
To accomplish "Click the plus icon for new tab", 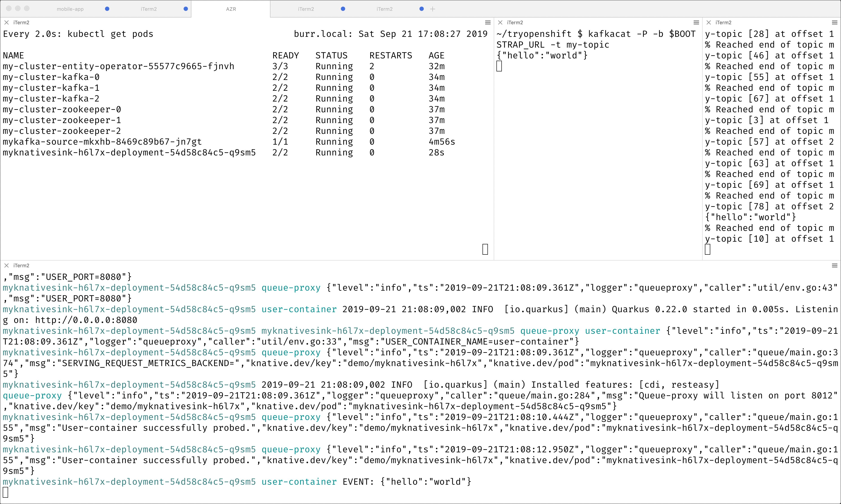I will coord(432,9).
